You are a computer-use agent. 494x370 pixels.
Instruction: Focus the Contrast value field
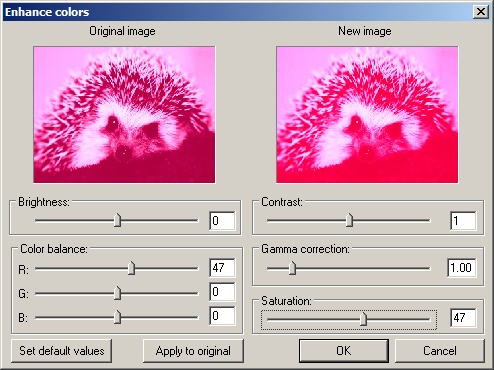(463, 220)
